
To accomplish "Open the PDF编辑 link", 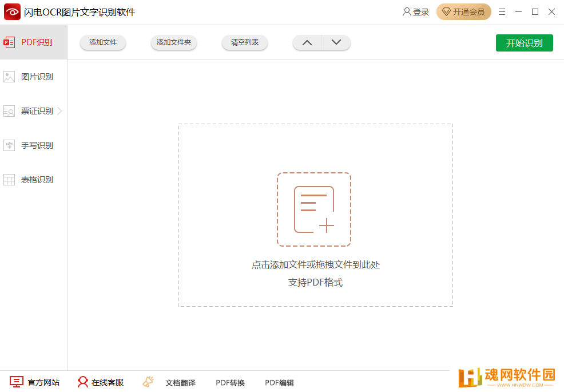I will point(280,383).
